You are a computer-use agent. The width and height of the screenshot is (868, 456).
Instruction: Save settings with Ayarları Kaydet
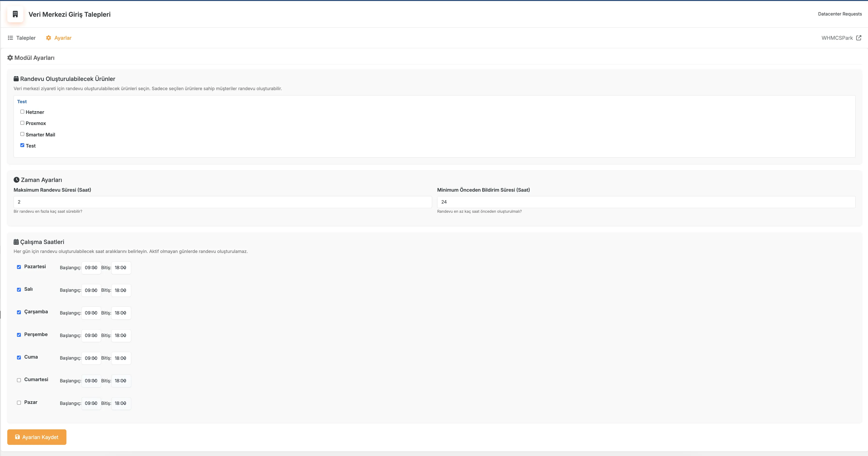click(37, 437)
